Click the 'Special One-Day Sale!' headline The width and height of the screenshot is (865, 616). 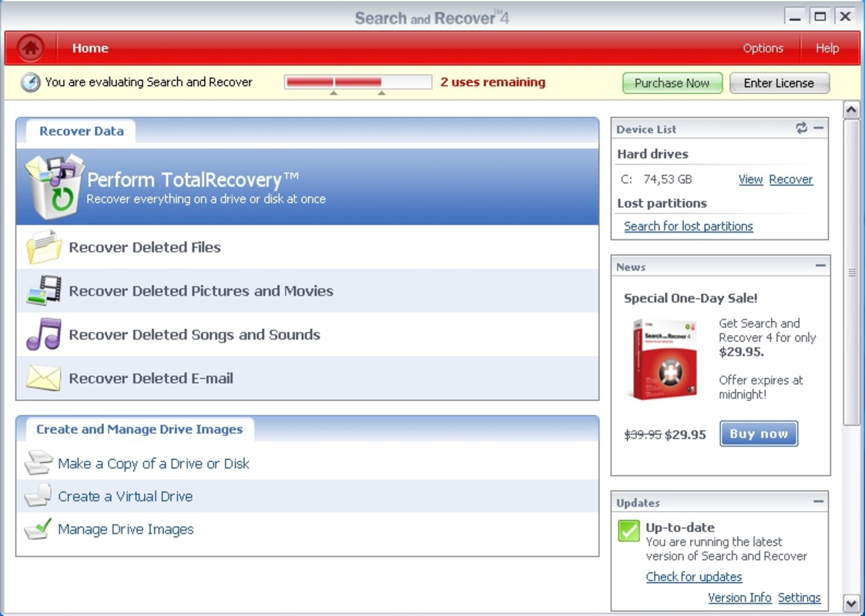click(x=690, y=298)
